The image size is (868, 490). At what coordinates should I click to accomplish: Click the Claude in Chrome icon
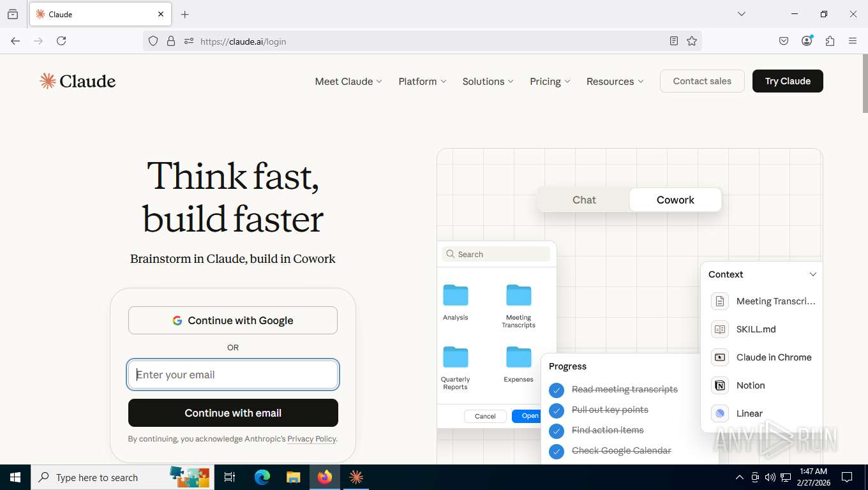(x=720, y=357)
